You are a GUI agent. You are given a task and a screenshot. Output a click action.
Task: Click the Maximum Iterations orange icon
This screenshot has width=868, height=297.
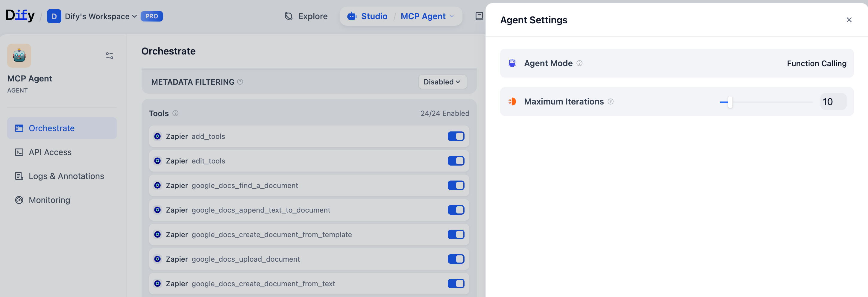(512, 101)
